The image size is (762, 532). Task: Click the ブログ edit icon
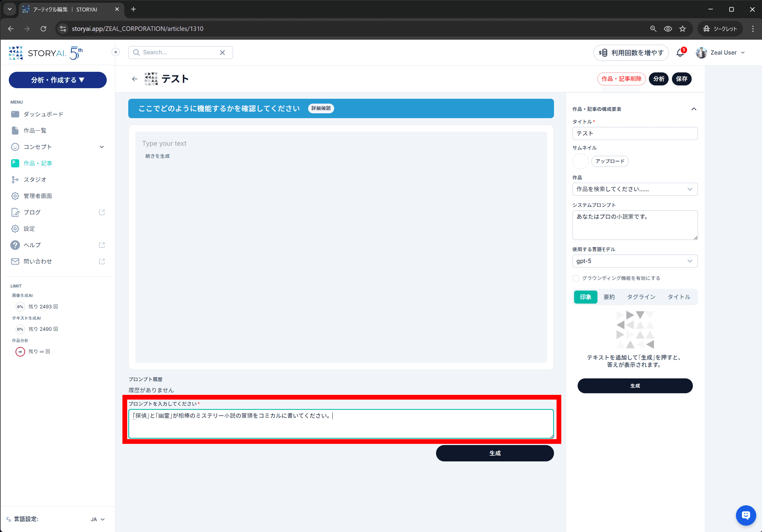tap(15, 212)
